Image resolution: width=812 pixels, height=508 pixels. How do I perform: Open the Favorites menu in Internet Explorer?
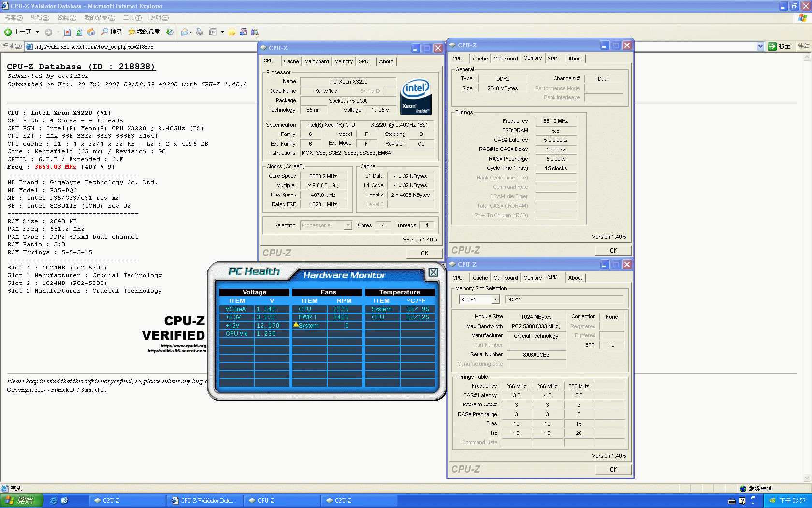tap(100, 18)
